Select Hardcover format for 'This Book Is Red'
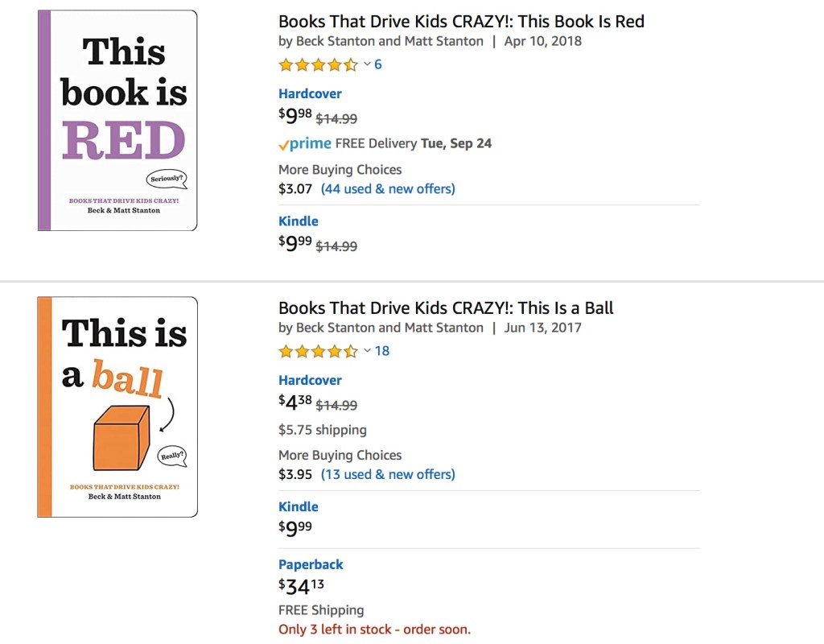 pyautogui.click(x=310, y=93)
